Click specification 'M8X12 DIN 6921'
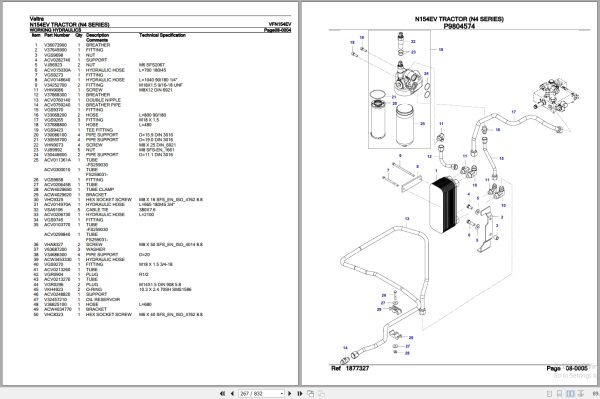This screenshot has height=399, width=600. [156, 90]
